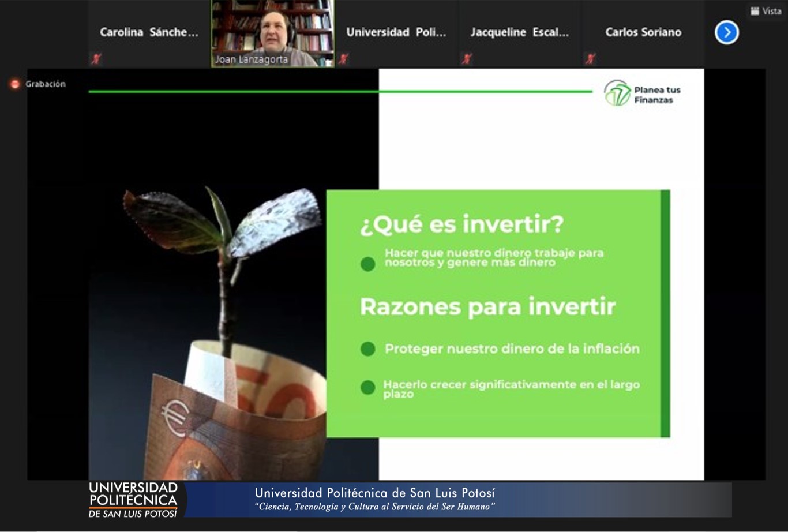Click the "¿Qué es invertir?" slide heading

(x=461, y=224)
